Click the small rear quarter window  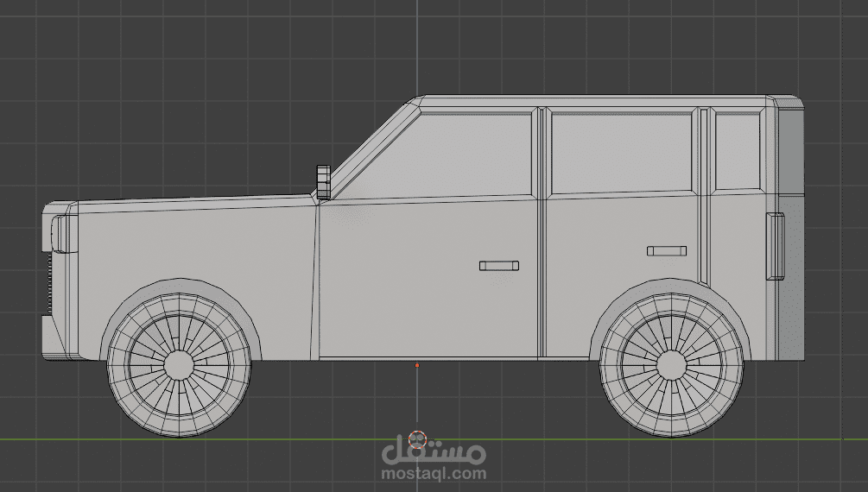(x=738, y=151)
